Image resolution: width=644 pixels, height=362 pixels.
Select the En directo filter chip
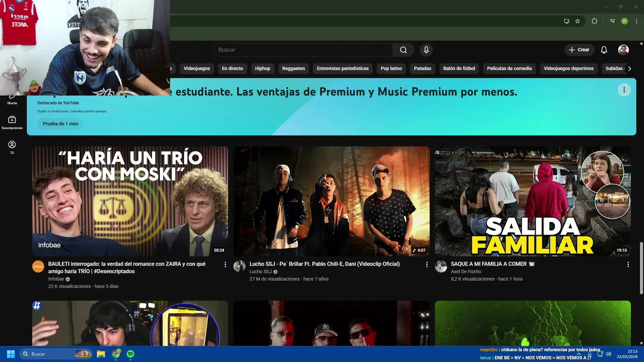point(232,68)
